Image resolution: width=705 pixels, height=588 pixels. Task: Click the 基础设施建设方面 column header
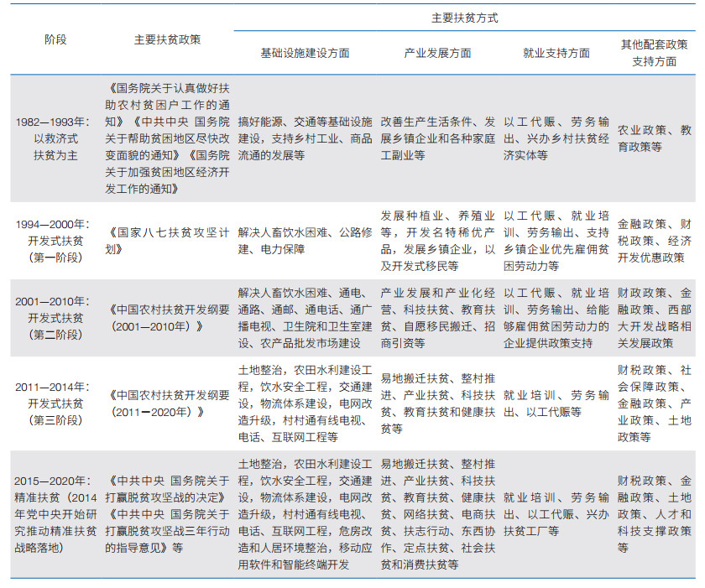point(305,53)
